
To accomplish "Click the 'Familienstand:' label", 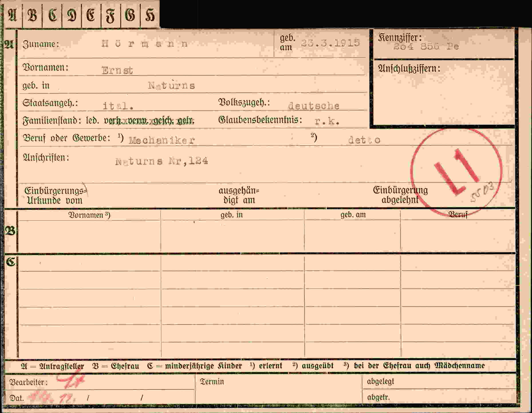I will (x=52, y=120).
